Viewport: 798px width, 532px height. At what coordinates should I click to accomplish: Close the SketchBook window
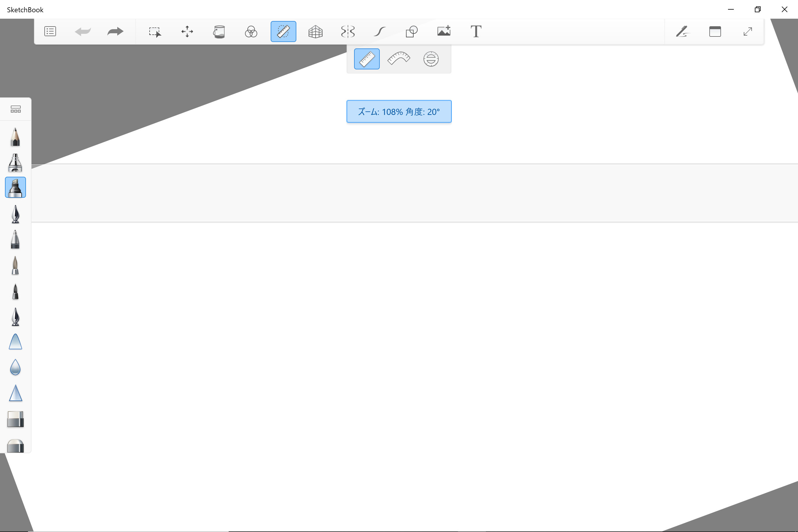784,10
